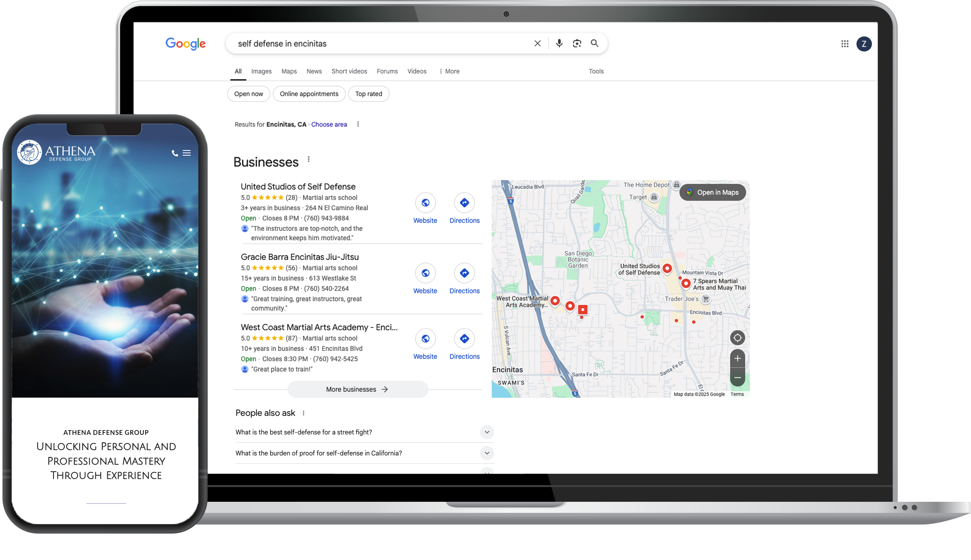
Task: Open the hamburger menu on Athena Defense Group site
Action: click(187, 152)
